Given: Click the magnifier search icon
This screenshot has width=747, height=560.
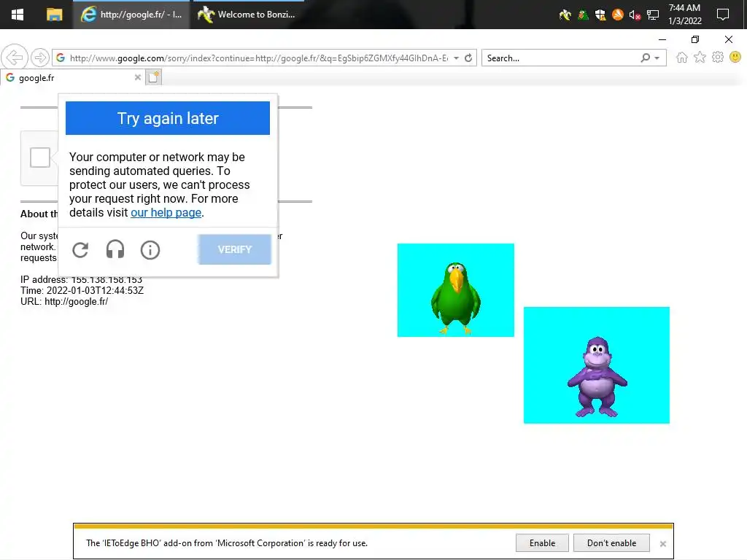Looking at the screenshot, I should 645,58.
